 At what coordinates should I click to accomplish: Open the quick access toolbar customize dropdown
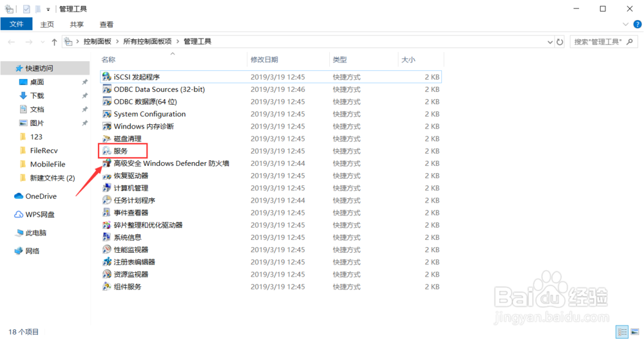[x=48, y=9]
